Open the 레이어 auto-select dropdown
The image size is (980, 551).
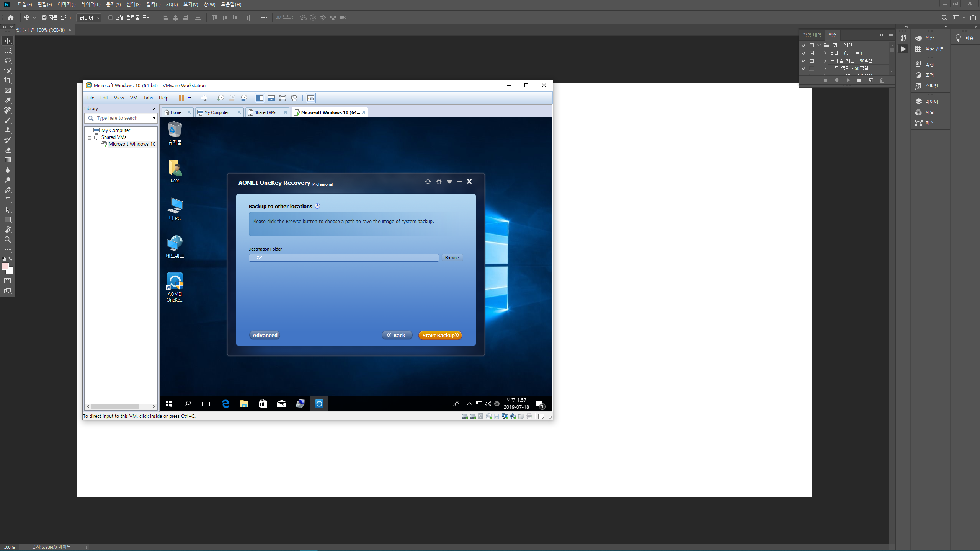click(89, 18)
